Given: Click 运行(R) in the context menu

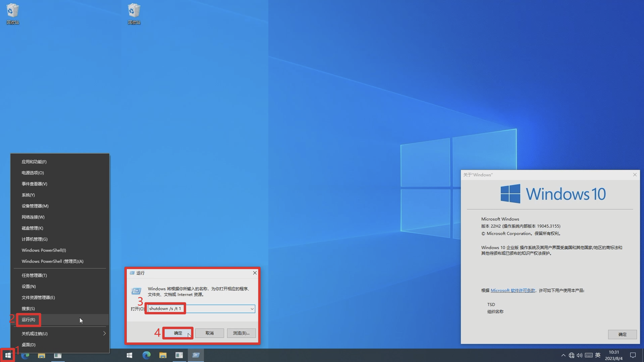Looking at the screenshot, I should tap(60, 319).
